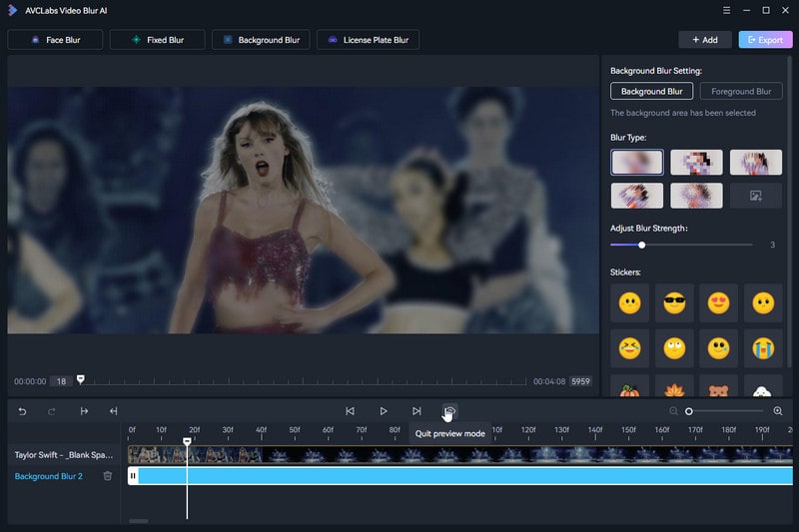This screenshot has height=532, width=799.
Task: Quit preview mode
Action: click(450, 411)
